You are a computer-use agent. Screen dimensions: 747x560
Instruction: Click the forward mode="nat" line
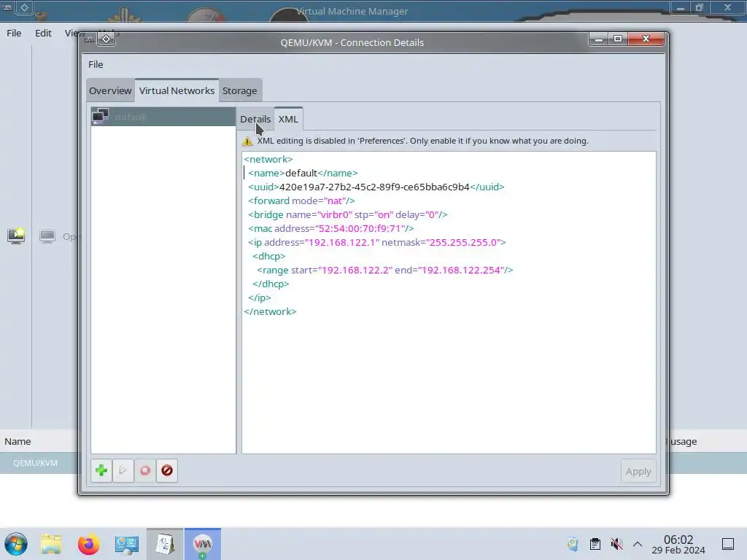coord(301,201)
